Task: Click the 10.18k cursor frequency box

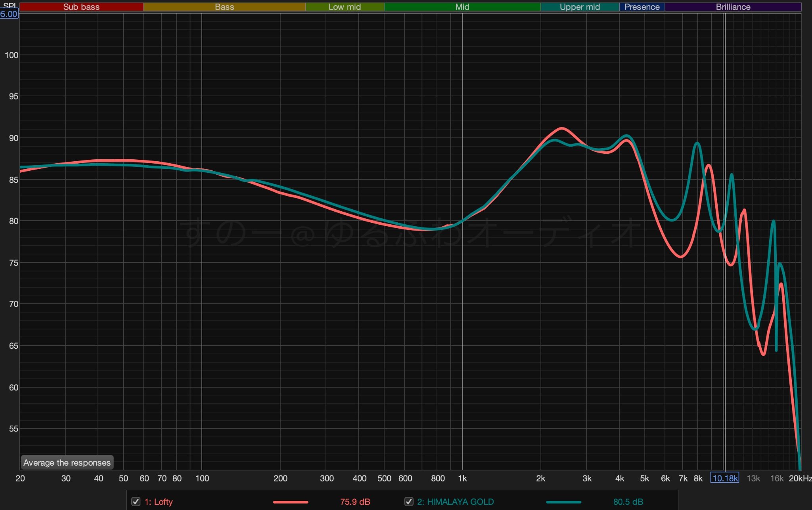Action: (725, 478)
